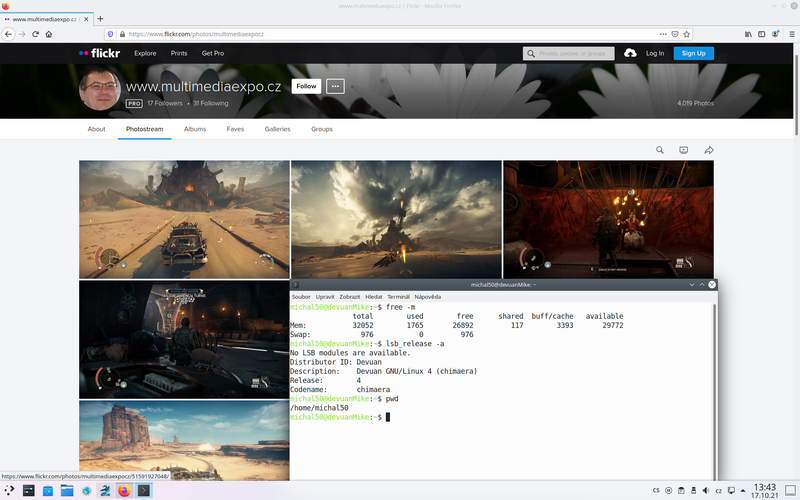Open the Soubor menu in the terminal
The width and height of the screenshot is (800, 500).
coord(300,297)
